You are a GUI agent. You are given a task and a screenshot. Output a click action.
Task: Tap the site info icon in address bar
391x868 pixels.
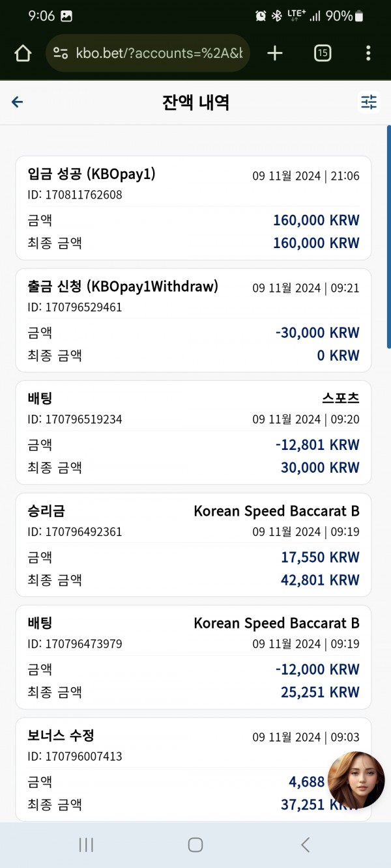(x=61, y=53)
